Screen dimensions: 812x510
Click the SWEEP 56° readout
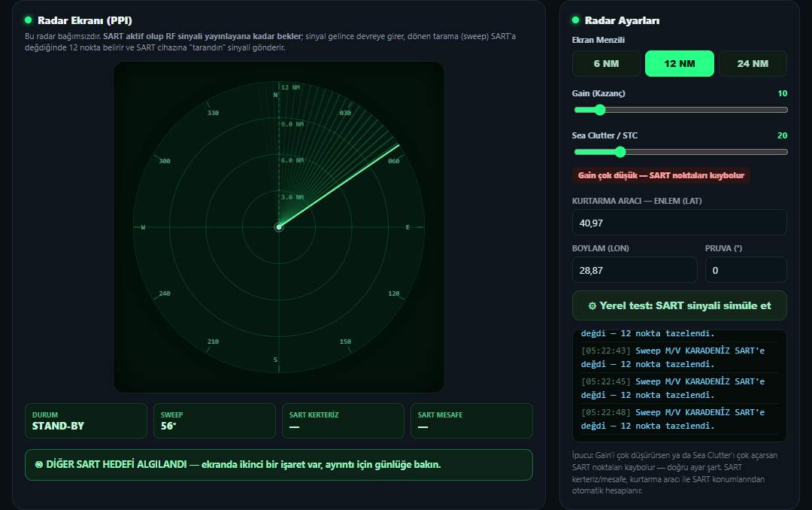click(214, 420)
